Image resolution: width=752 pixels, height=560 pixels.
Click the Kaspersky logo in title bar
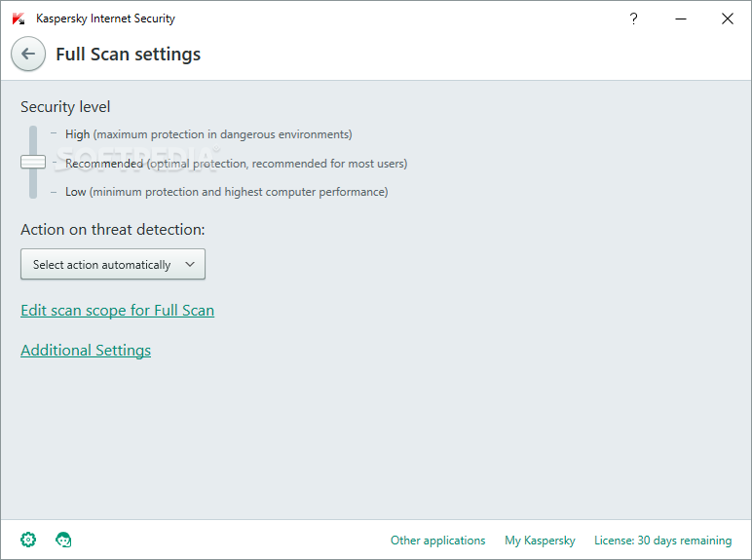point(19,19)
